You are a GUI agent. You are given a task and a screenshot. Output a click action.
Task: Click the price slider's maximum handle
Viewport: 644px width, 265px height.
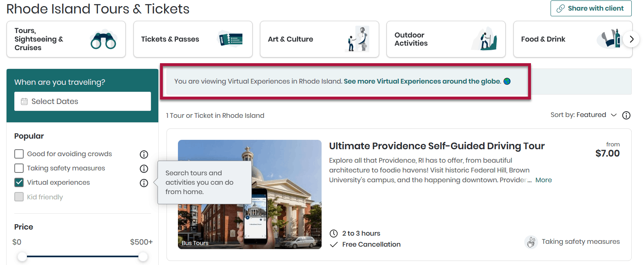coord(143,256)
